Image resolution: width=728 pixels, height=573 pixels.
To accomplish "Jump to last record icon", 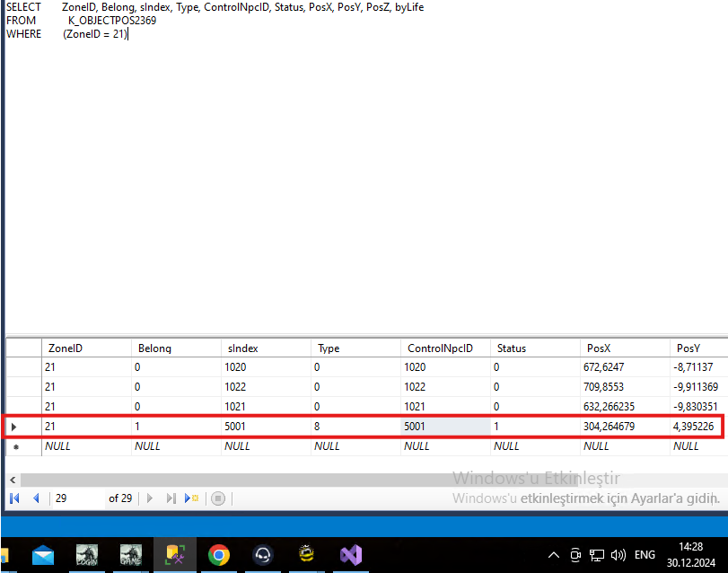I will tap(171, 498).
